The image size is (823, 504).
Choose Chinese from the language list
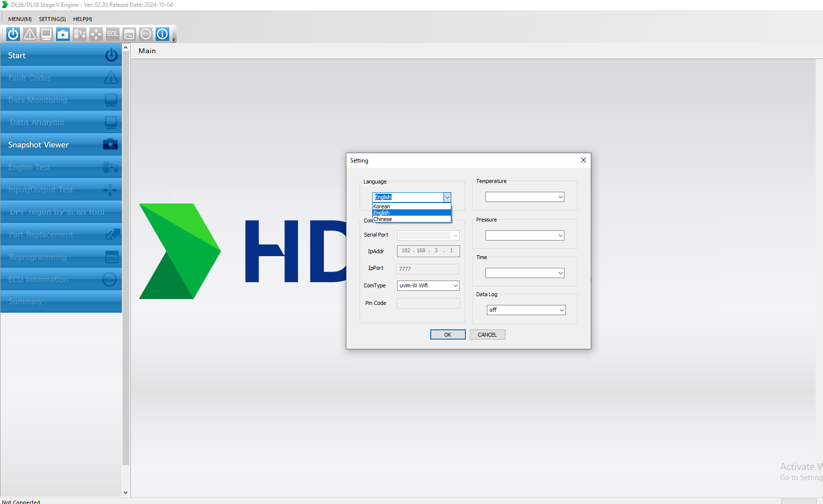pyautogui.click(x=411, y=219)
